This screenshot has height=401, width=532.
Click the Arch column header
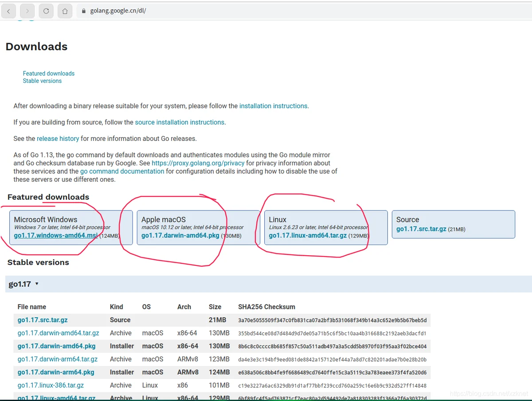(184, 307)
